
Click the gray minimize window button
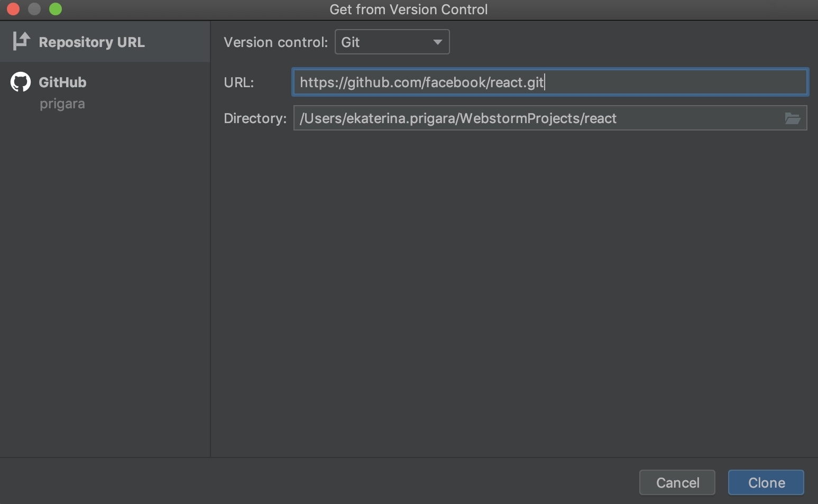pos(34,9)
